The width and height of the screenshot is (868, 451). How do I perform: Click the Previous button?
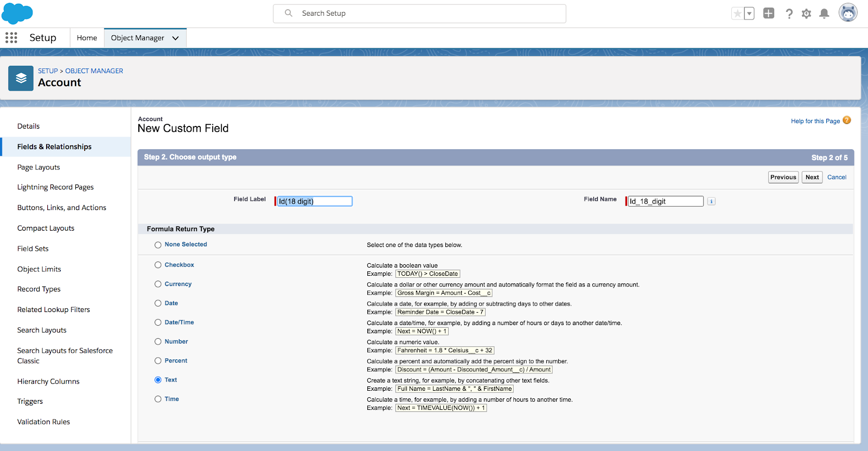(783, 177)
